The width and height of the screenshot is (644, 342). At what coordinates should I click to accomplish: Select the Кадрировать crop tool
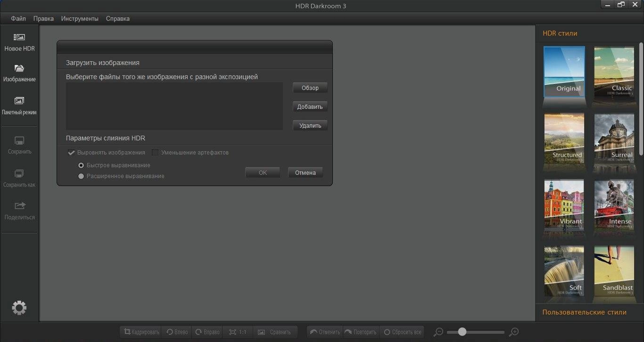pos(141,332)
